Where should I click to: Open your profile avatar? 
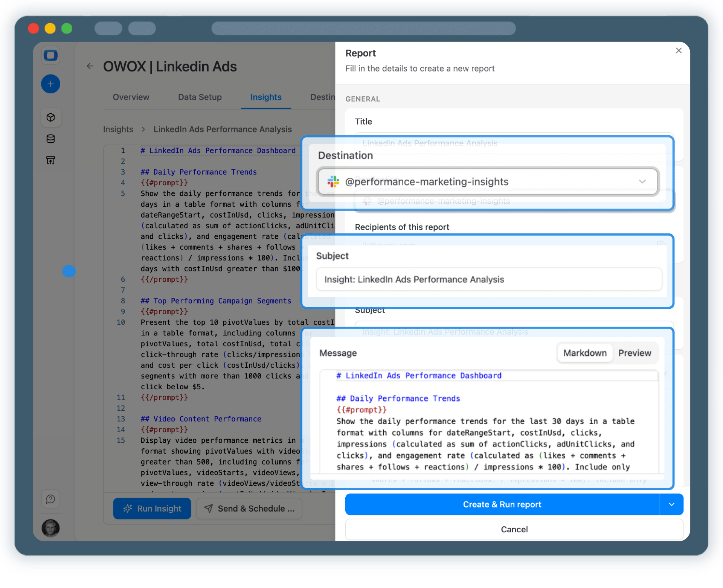click(x=50, y=528)
